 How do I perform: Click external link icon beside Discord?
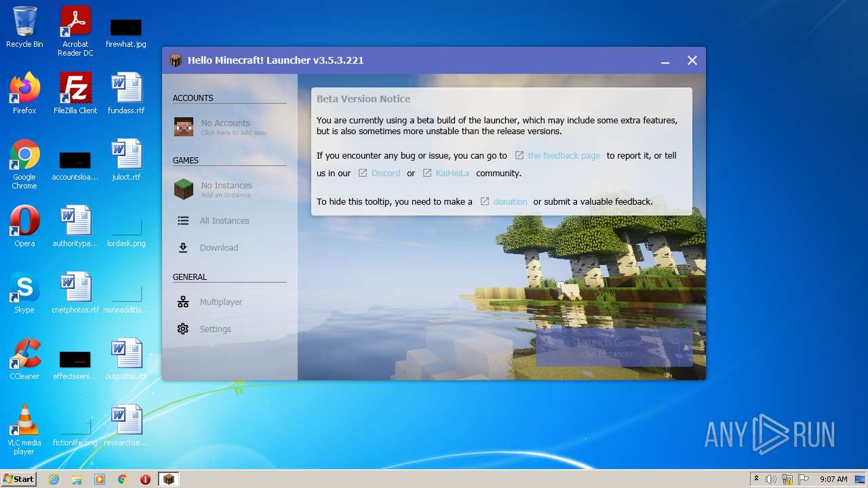pyautogui.click(x=363, y=173)
